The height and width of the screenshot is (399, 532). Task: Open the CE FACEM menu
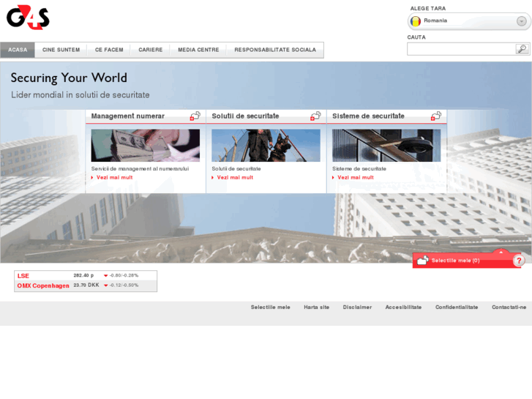[x=109, y=50]
